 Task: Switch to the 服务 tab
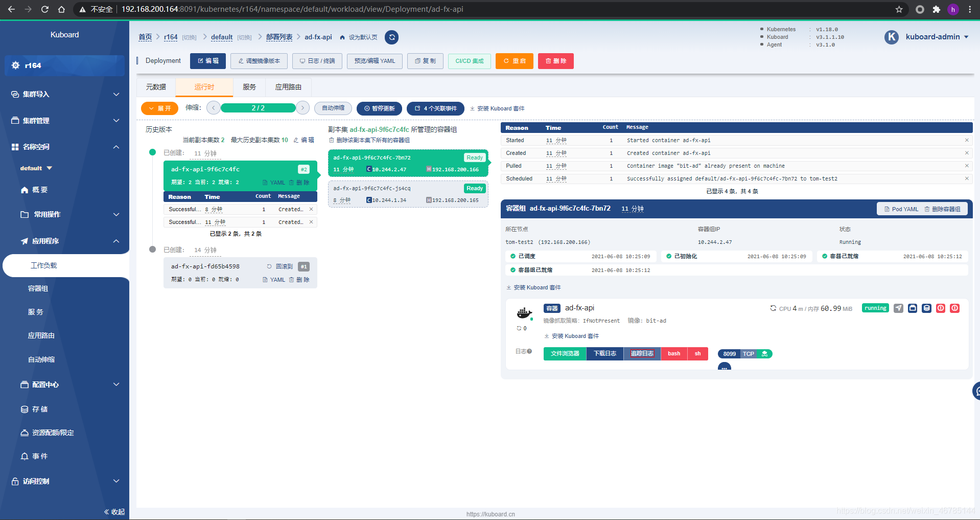pyautogui.click(x=249, y=87)
